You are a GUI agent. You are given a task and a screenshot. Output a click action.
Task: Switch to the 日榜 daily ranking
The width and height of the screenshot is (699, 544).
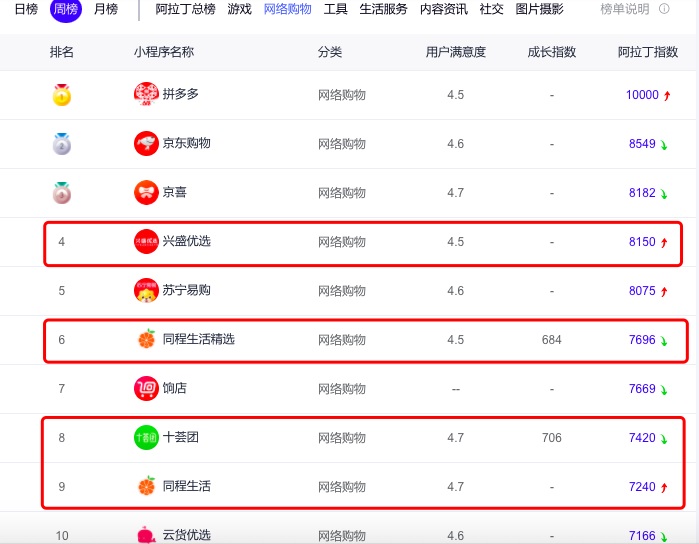[26, 9]
